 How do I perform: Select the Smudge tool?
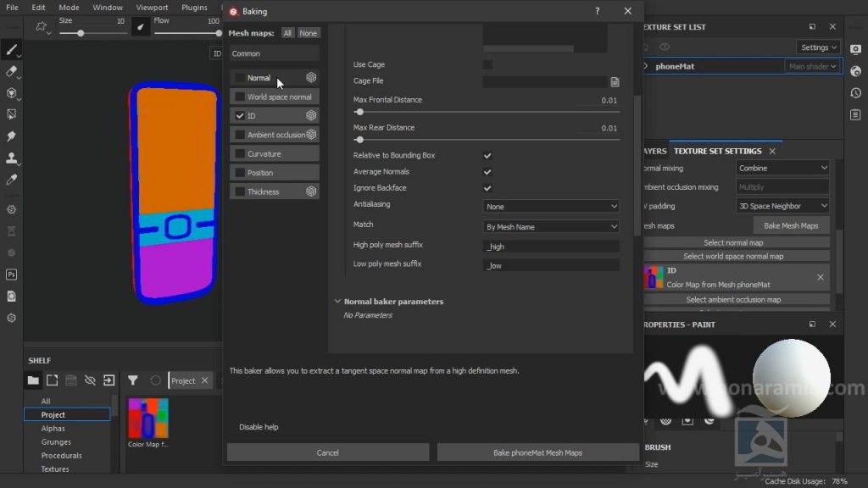coord(12,136)
